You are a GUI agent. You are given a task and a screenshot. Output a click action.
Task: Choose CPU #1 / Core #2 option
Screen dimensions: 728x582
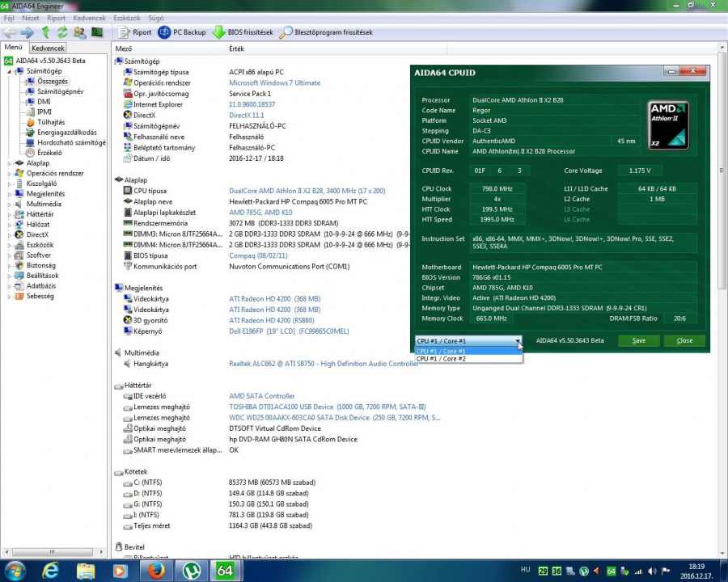[468, 359]
